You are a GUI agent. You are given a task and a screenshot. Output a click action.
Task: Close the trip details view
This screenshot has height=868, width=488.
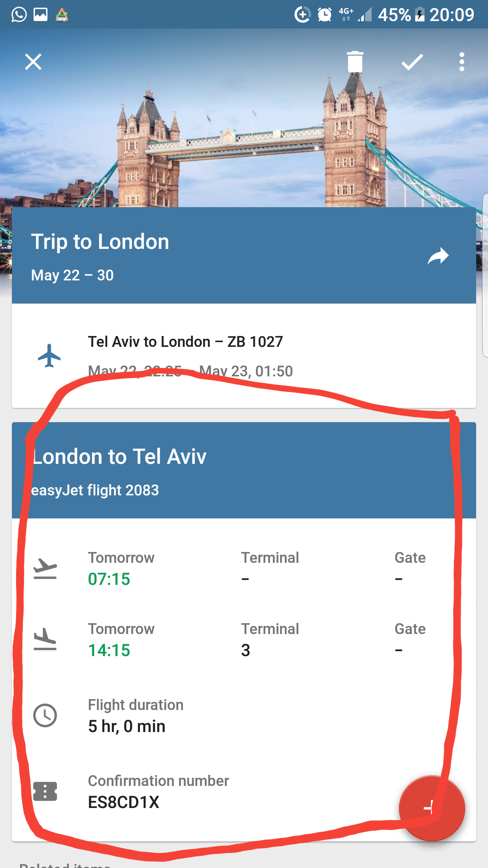click(x=33, y=62)
